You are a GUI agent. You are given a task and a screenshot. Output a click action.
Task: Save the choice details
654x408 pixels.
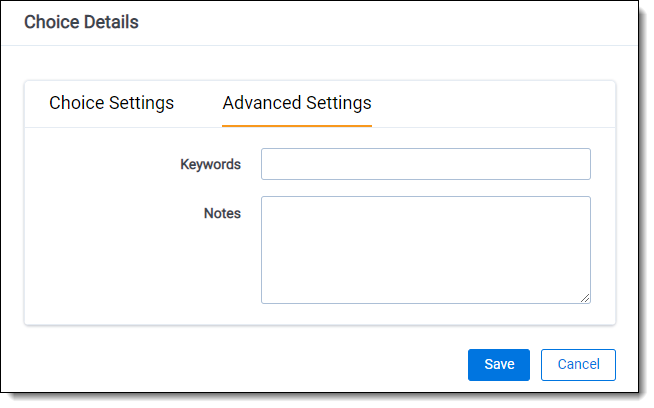[498, 365]
